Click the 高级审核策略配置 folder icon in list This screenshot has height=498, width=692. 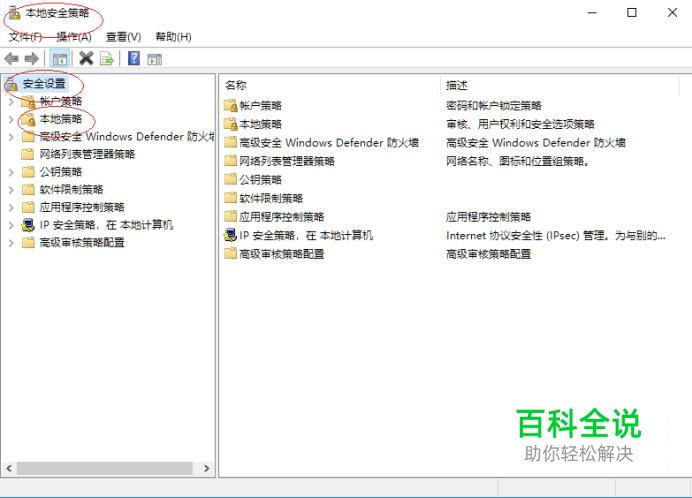pyautogui.click(x=231, y=253)
